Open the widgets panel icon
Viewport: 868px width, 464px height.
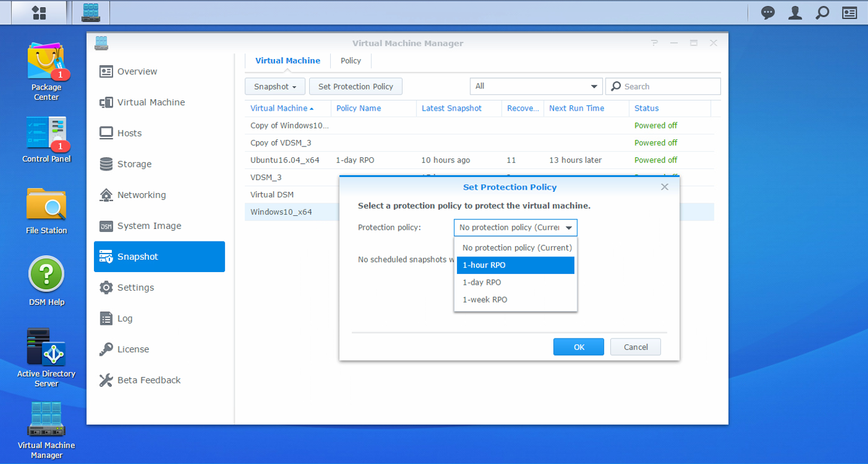(849, 13)
